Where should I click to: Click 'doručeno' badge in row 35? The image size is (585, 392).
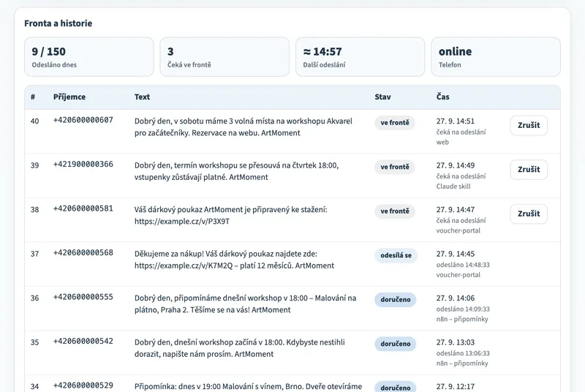pyautogui.click(x=396, y=344)
